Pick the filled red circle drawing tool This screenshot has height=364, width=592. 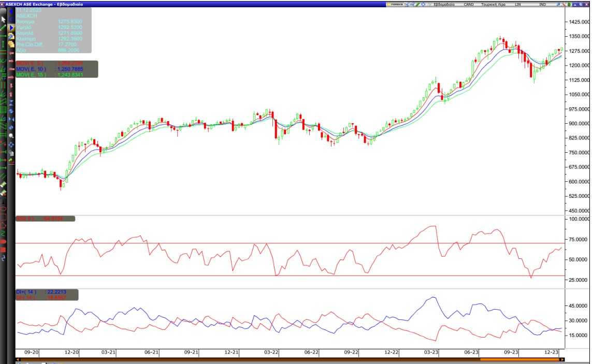click(x=4, y=242)
